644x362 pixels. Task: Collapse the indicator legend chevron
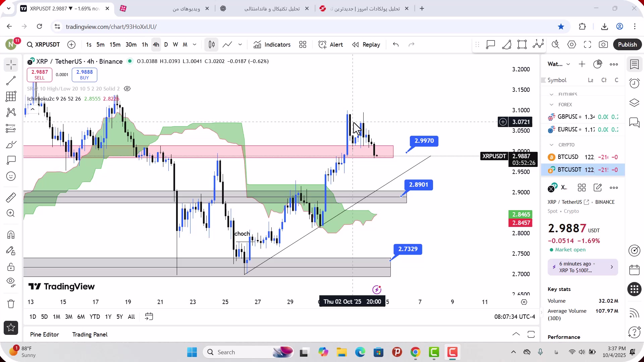(x=33, y=109)
